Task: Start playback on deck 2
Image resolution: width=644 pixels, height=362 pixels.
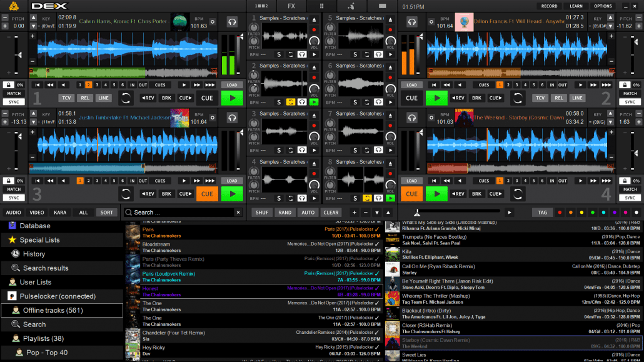Action: pos(436,98)
